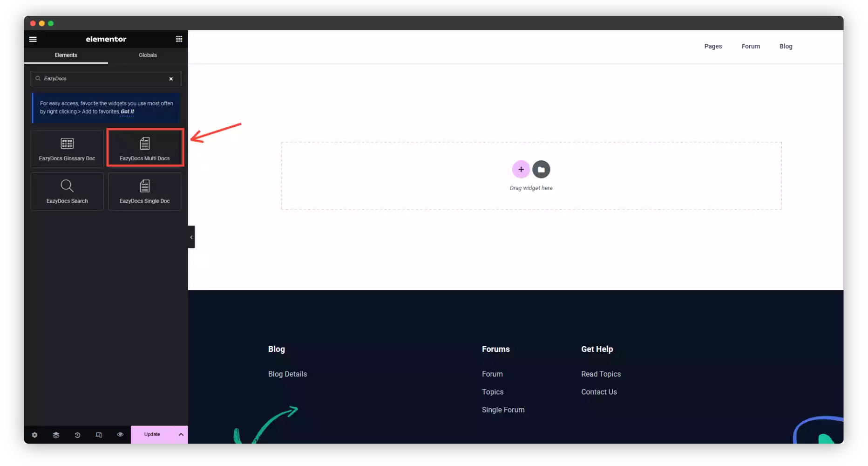
Task: Select the EazyDocs Glossary Doc widget
Action: pyautogui.click(x=67, y=148)
